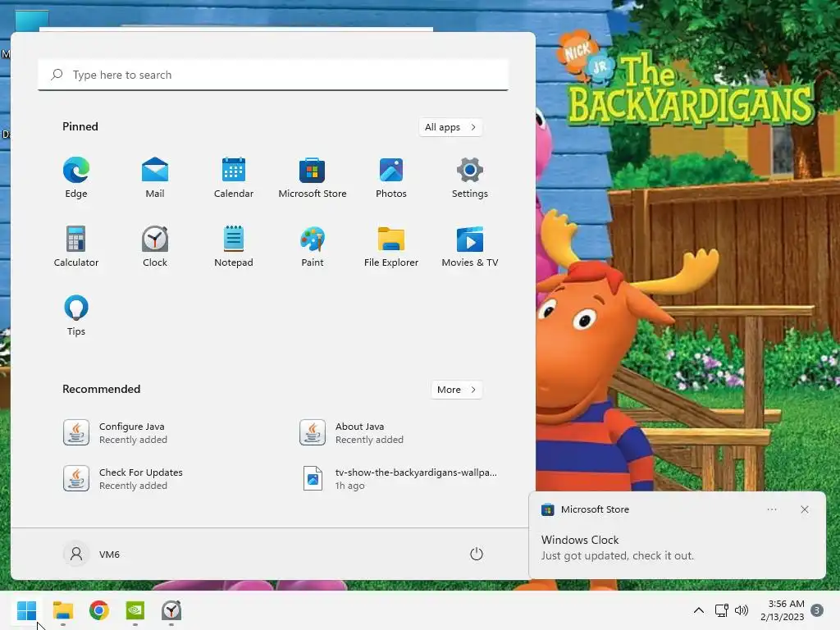Open the date and time flyout

point(782,610)
